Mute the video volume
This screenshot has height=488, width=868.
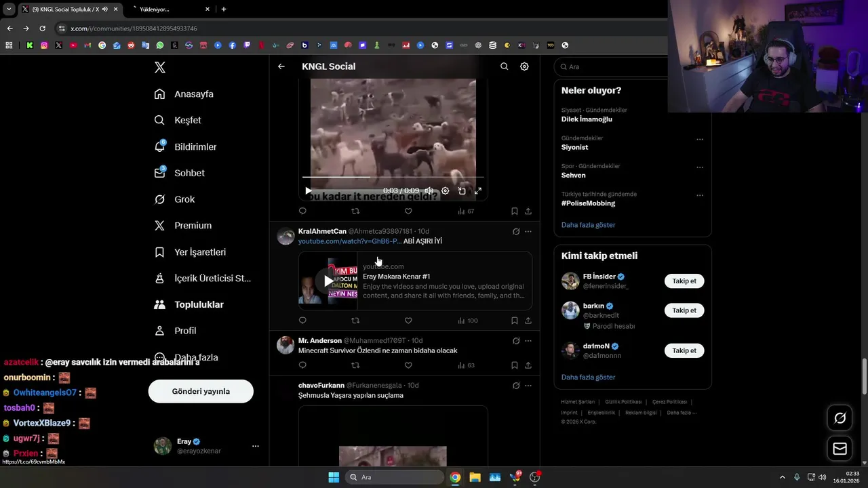tap(429, 191)
